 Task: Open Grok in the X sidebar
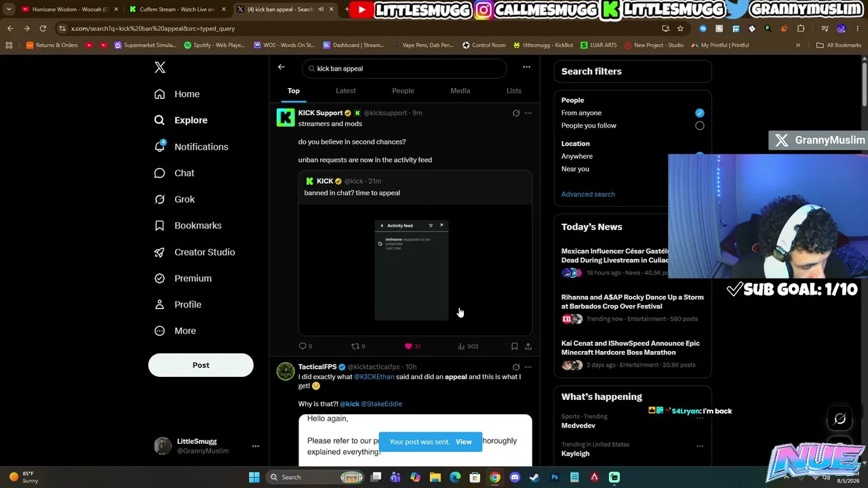click(174, 199)
